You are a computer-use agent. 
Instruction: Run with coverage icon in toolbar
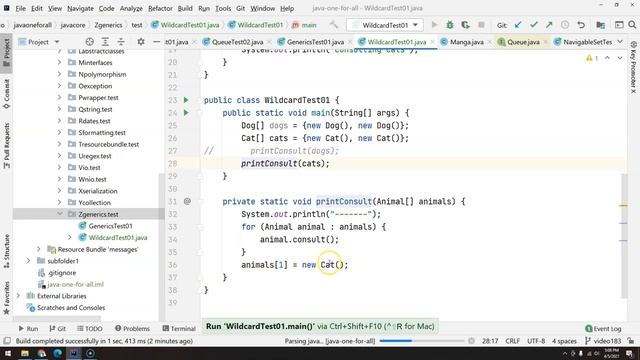[x=465, y=25]
